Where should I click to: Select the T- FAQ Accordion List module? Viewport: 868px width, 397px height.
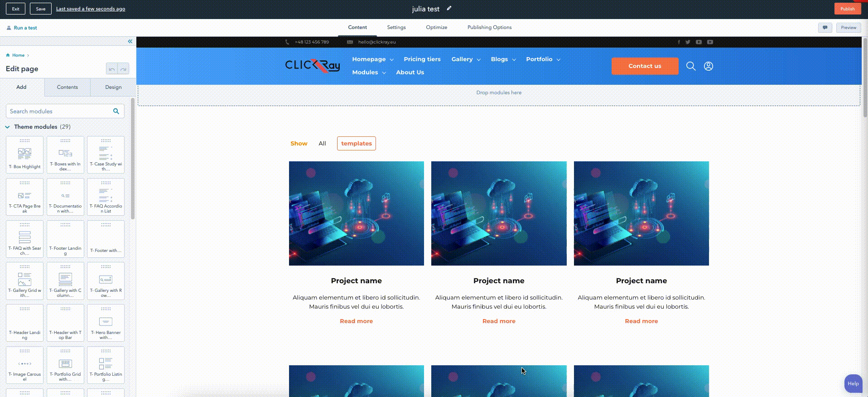[106, 197]
